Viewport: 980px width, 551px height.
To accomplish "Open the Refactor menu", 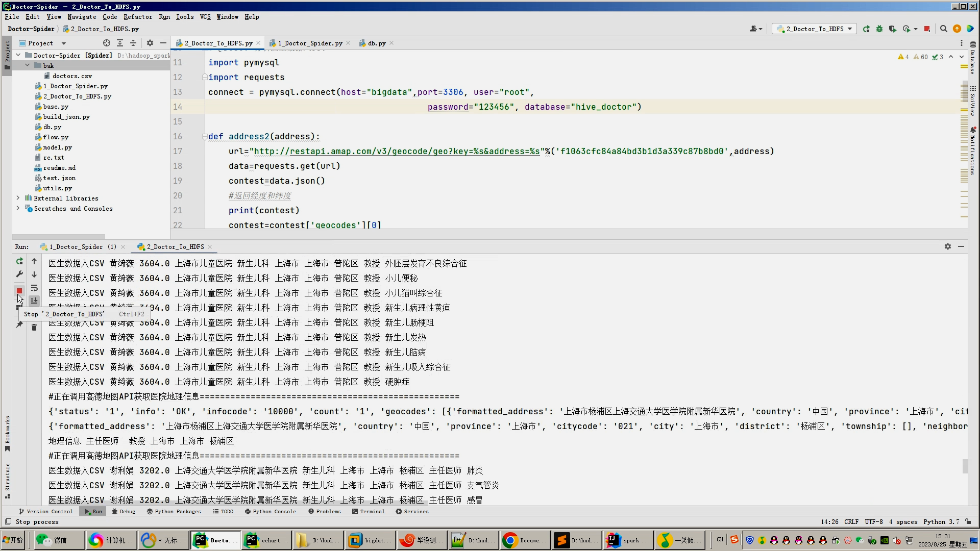I will tap(138, 17).
